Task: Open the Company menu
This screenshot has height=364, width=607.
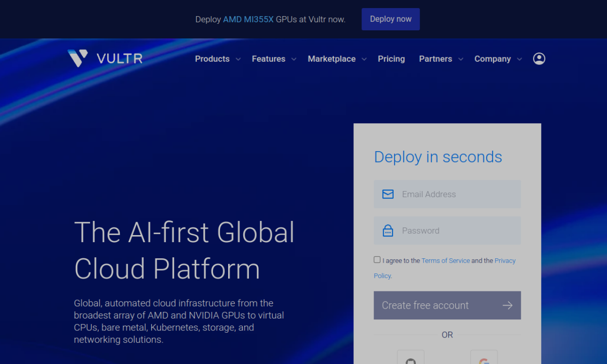Action: tap(492, 59)
